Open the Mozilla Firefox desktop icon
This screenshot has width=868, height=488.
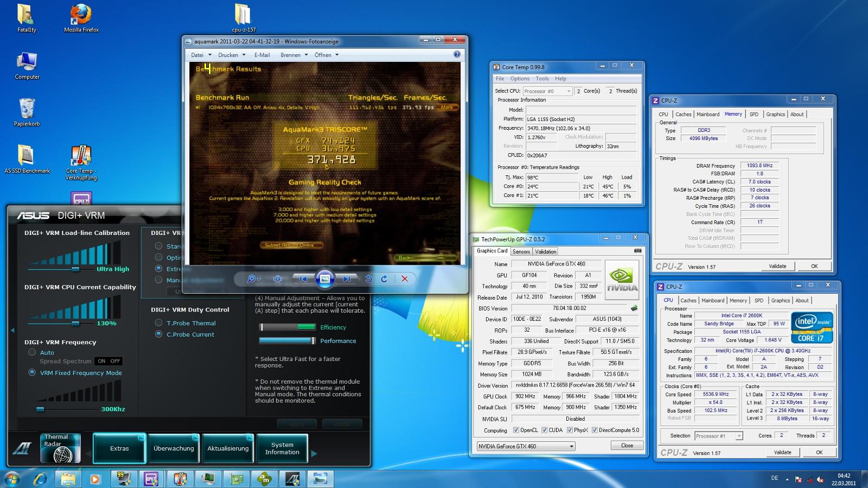81,19
